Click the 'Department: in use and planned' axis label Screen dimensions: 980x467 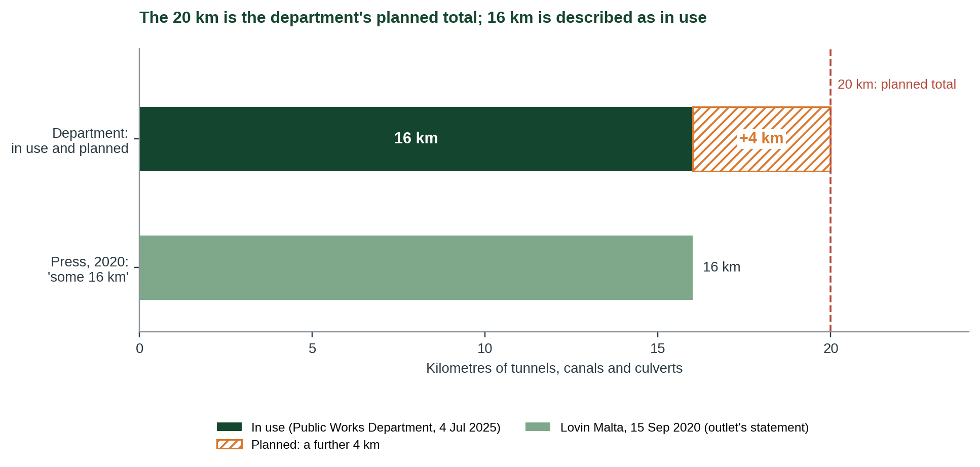(70, 141)
